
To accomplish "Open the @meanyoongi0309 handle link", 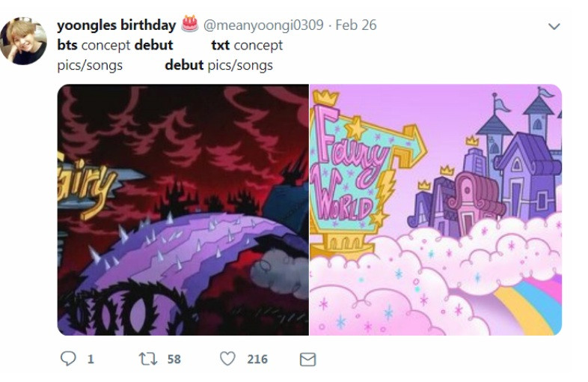I will tap(263, 25).
